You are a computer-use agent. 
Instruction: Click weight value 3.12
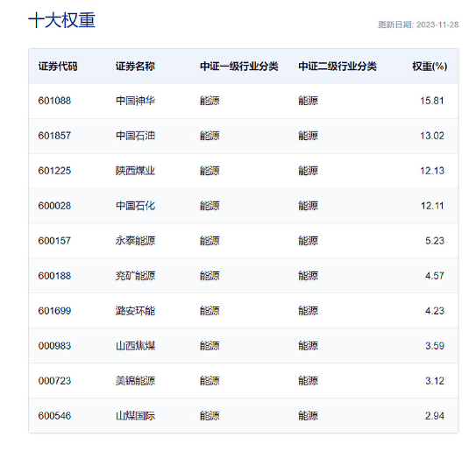pyautogui.click(x=435, y=381)
